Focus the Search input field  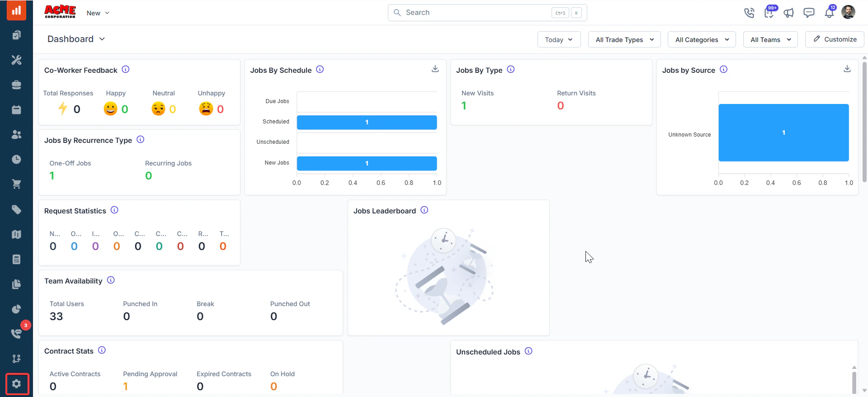point(487,13)
